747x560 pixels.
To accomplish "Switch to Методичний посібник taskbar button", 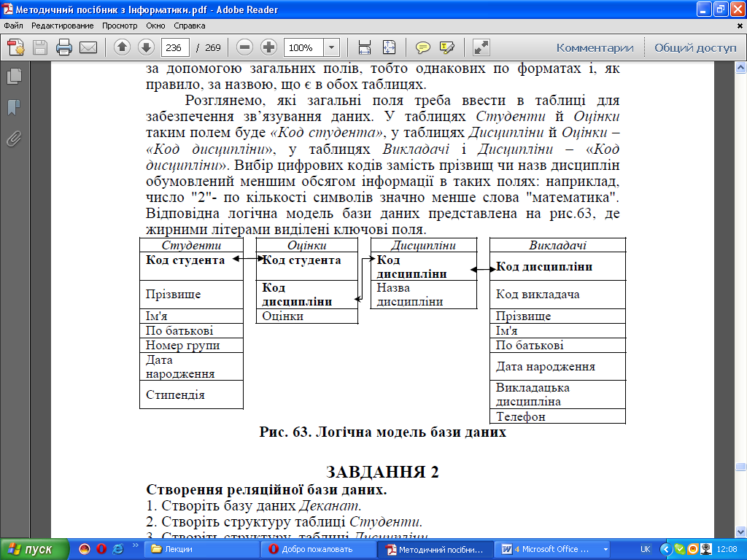I will point(436,549).
